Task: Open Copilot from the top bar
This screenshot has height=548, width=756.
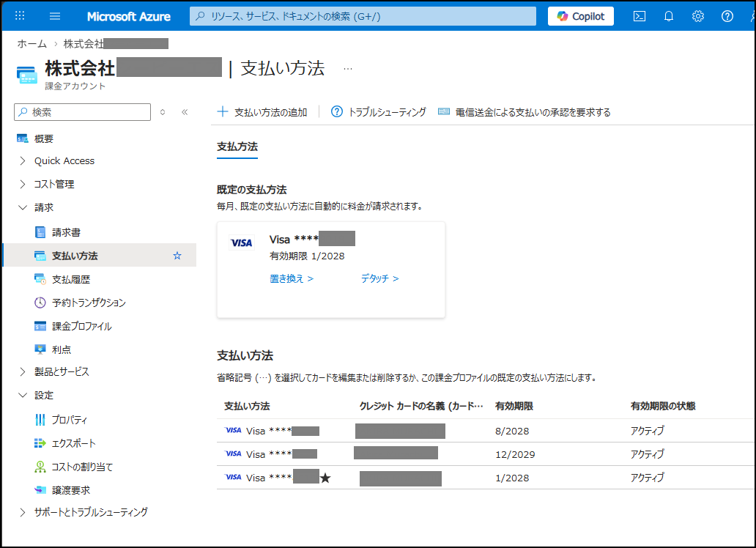Action: [x=580, y=15]
